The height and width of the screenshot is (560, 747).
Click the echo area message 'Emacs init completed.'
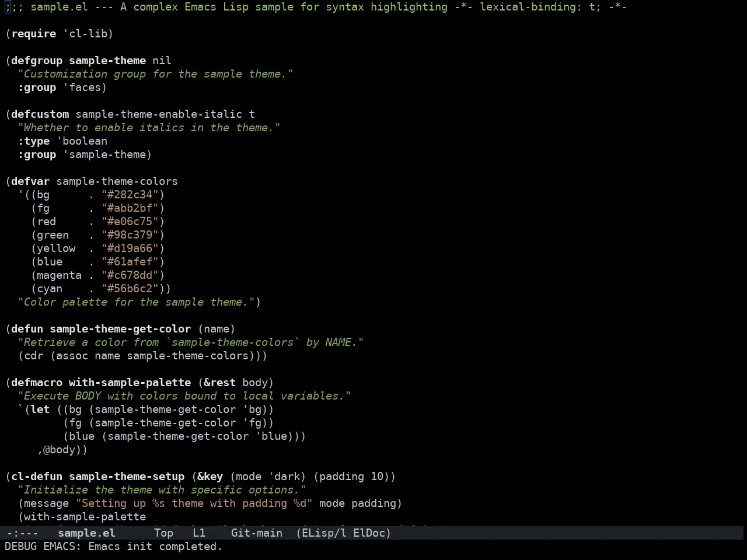pos(155,547)
